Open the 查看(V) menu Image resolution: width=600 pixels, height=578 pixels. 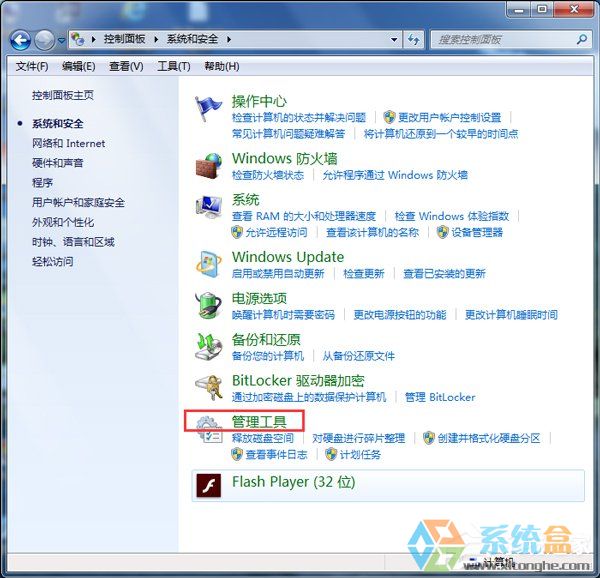click(x=126, y=67)
